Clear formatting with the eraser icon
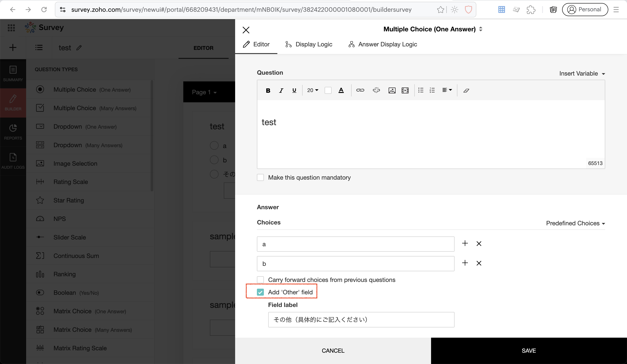This screenshot has width=627, height=364. tap(466, 90)
